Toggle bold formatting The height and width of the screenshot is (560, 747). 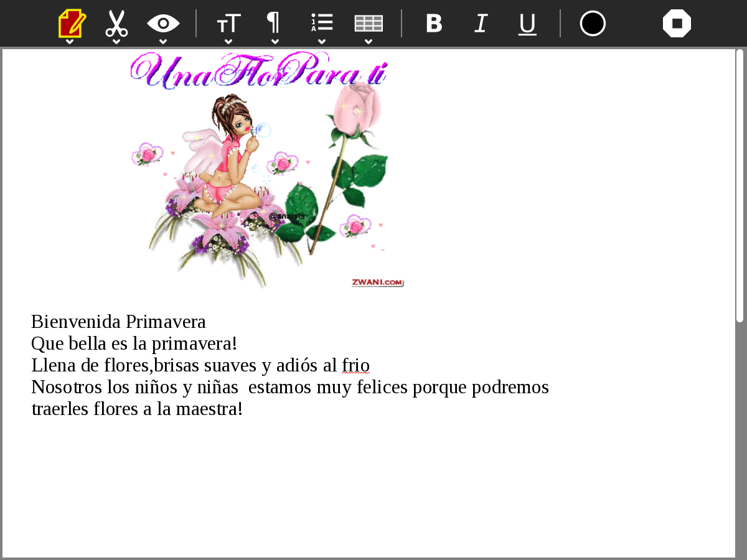[x=434, y=24]
